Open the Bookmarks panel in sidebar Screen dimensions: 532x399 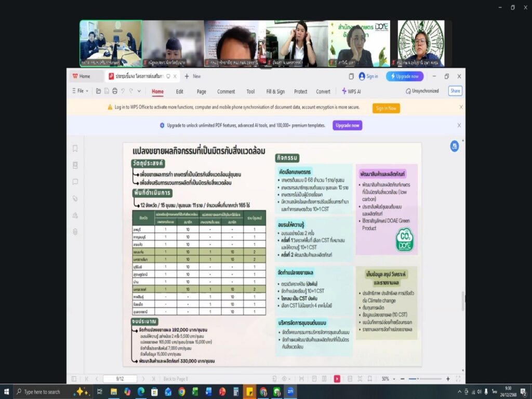(75, 149)
